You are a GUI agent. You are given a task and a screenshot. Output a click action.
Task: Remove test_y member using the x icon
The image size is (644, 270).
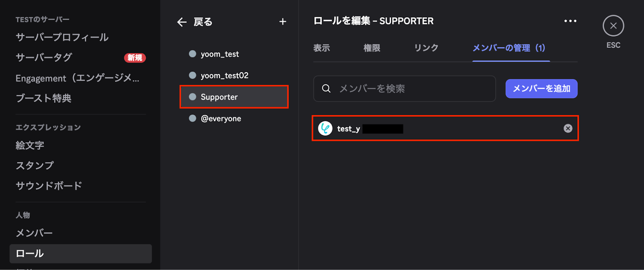[568, 128]
